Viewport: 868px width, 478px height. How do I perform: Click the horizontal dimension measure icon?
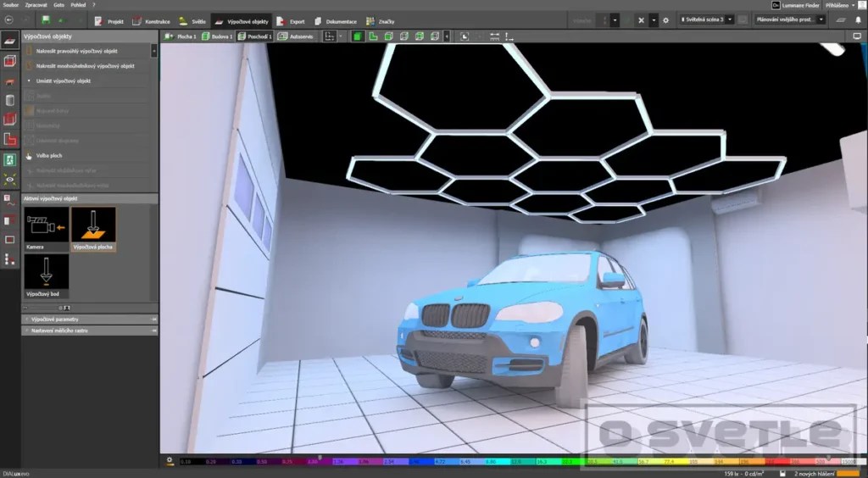tap(495, 36)
